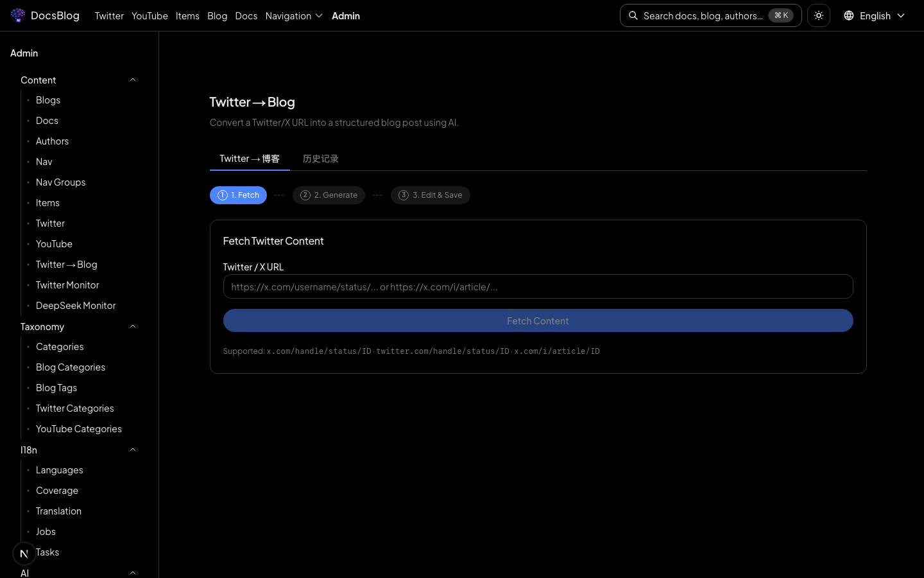
Task: Toggle the light/dark theme button
Action: tap(819, 15)
